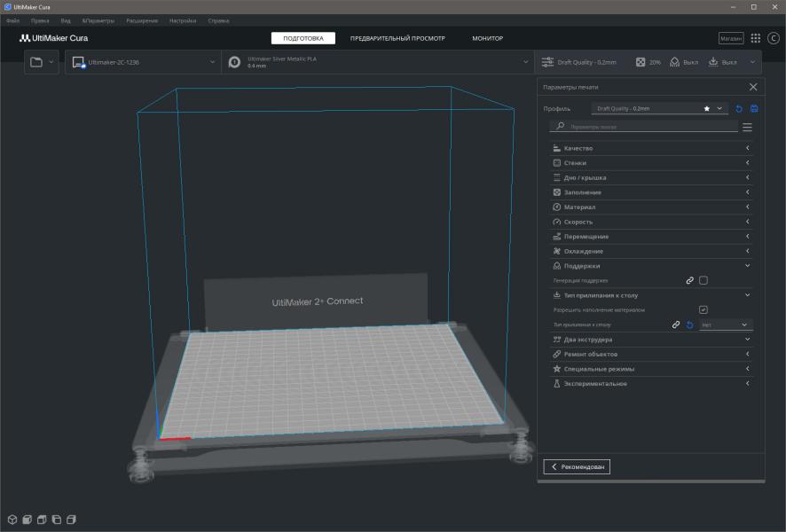
Task: Uncheck the allow material overflow checkbox
Action: pos(703,309)
